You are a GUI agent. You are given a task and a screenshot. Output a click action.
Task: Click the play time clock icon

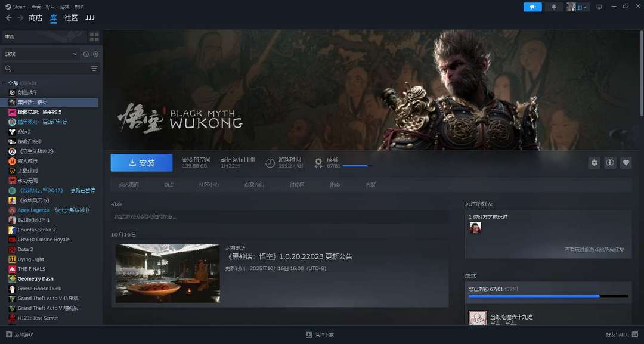270,163
